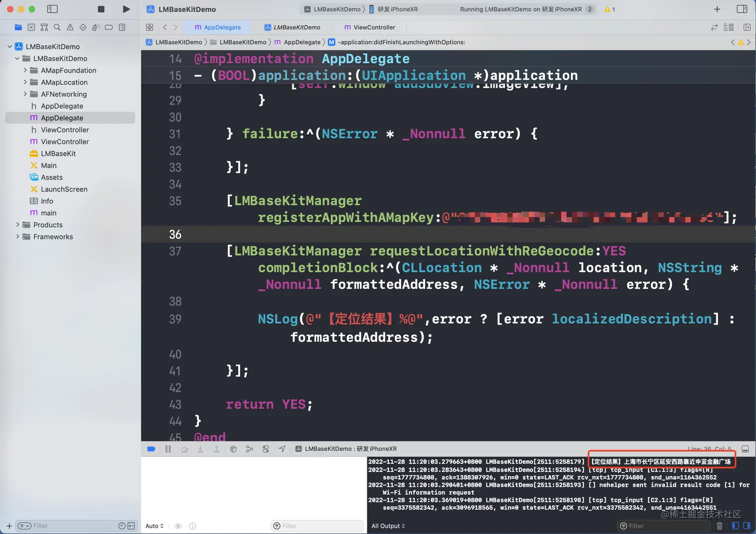Open the issue navigator warning icon
Image resolution: width=756 pixels, height=534 pixels.
[70, 28]
